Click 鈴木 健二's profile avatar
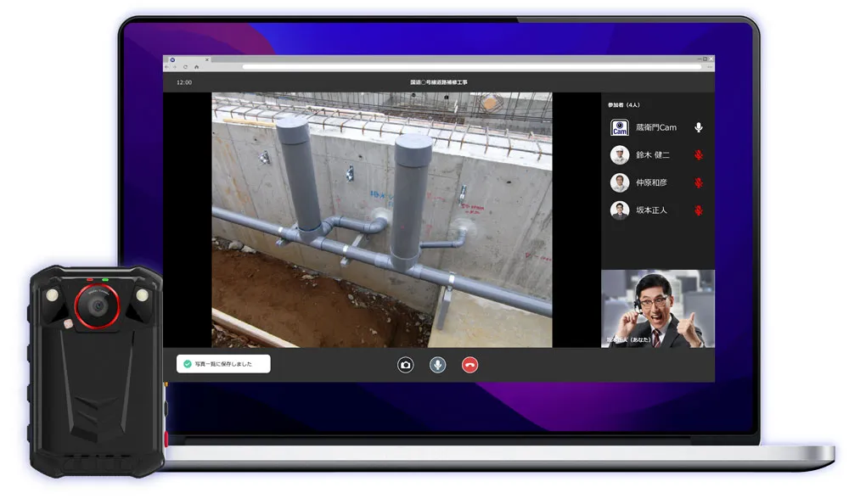Image resolution: width=849 pixels, height=504 pixels. click(x=620, y=155)
